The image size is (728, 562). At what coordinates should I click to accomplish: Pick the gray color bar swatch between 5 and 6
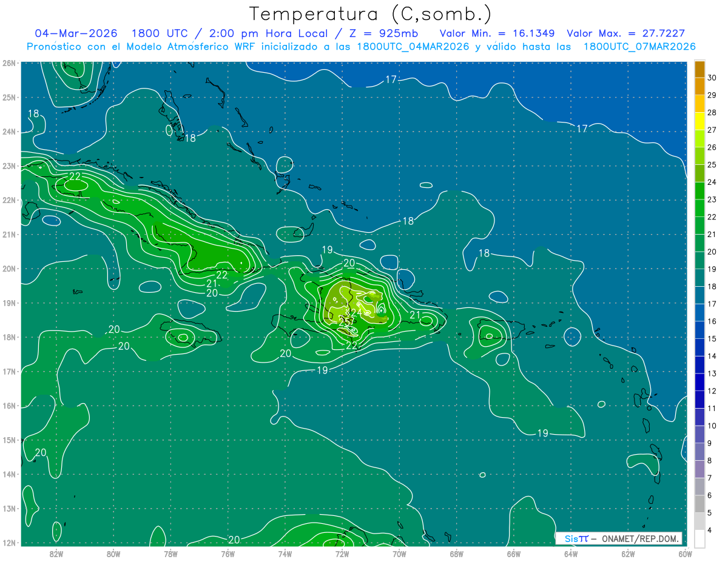click(699, 504)
